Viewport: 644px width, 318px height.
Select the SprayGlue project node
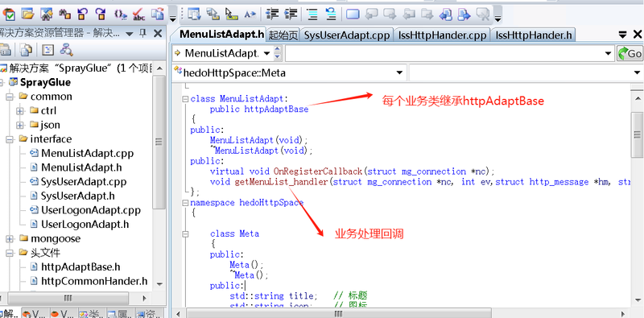pyautogui.click(x=45, y=83)
